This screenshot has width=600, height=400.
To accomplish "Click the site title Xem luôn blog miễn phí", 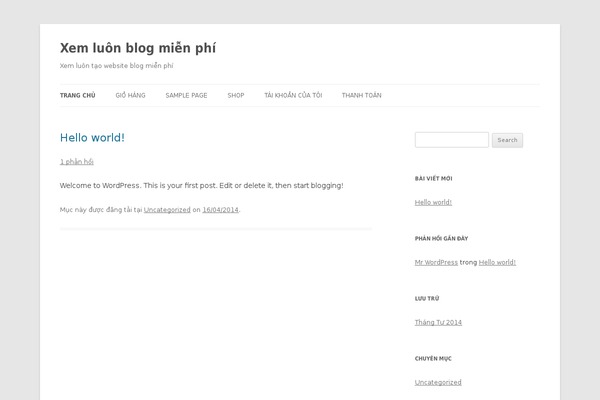I will [x=138, y=48].
